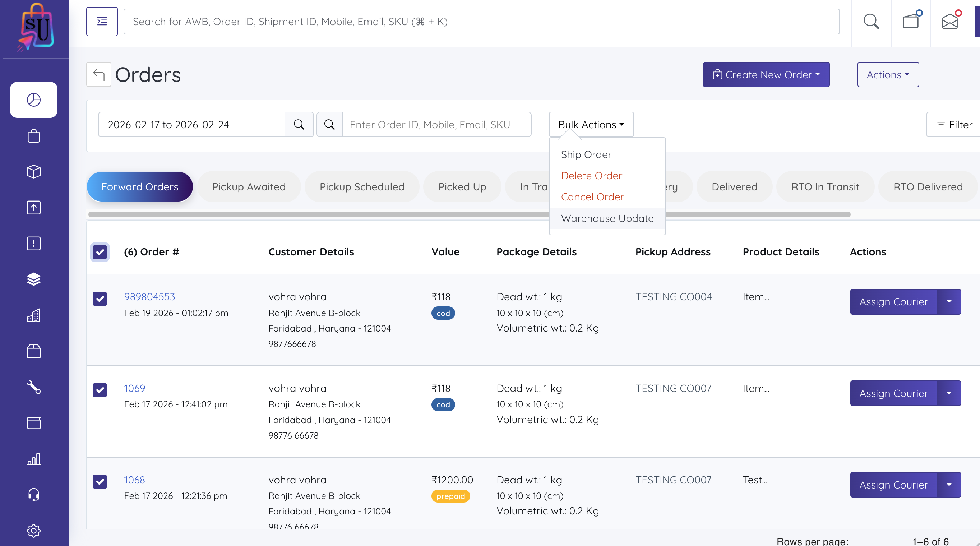Image resolution: width=980 pixels, height=546 pixels.
Task: Uncheck order 989804553 checkbox
Action: (x=100, y=299)
